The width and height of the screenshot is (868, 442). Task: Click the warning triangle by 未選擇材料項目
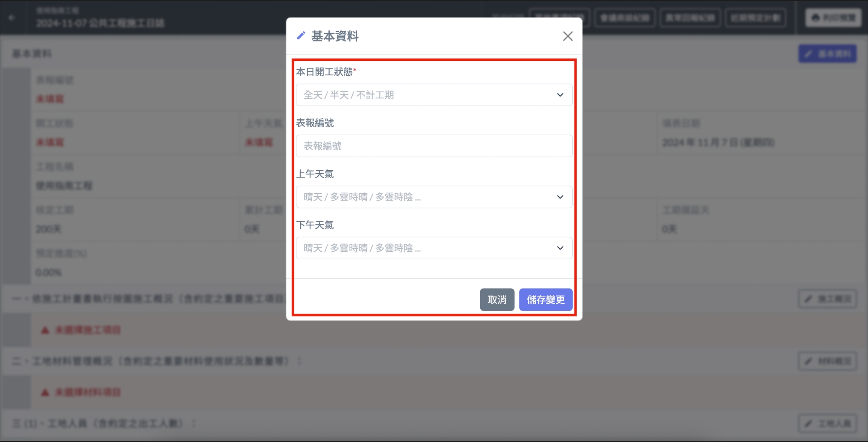pos(45,392)
